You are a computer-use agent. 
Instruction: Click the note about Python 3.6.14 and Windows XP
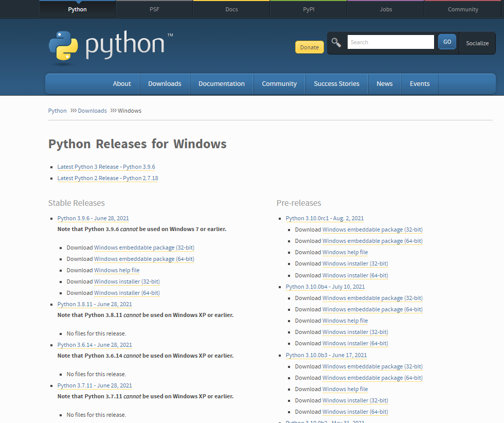(145, 356)
